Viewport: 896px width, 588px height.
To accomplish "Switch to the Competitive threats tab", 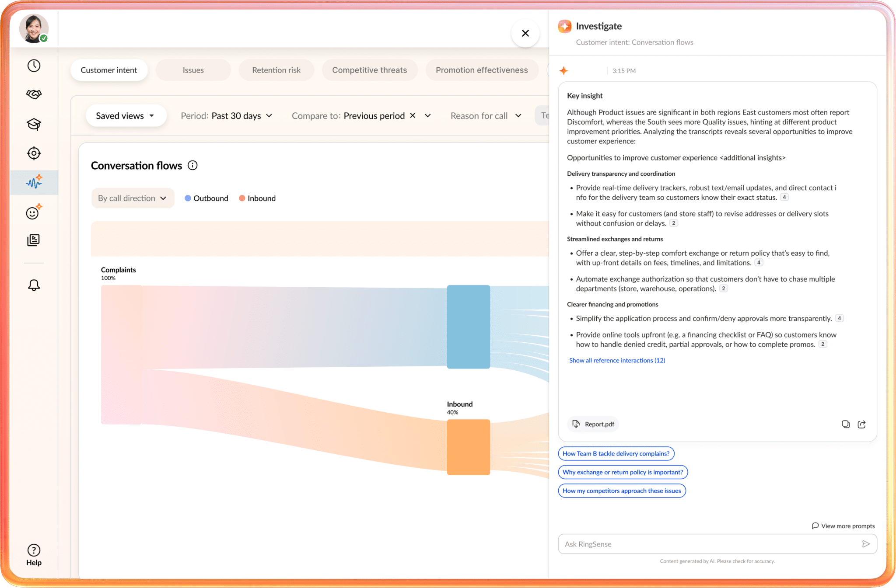I will coord(369,70).
